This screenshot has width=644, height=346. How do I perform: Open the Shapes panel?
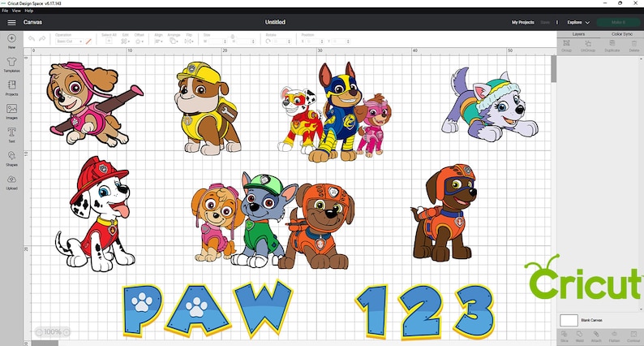pyautogui.click(x=11, y=158)
